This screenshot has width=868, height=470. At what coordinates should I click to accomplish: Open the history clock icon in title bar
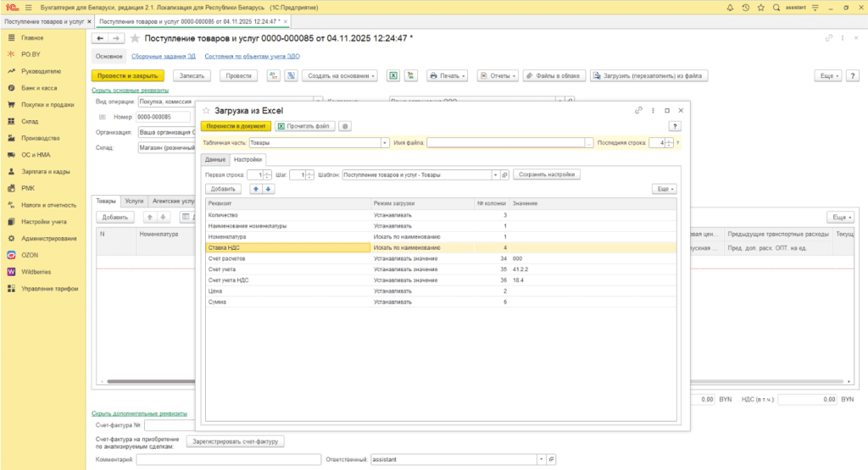745,7
